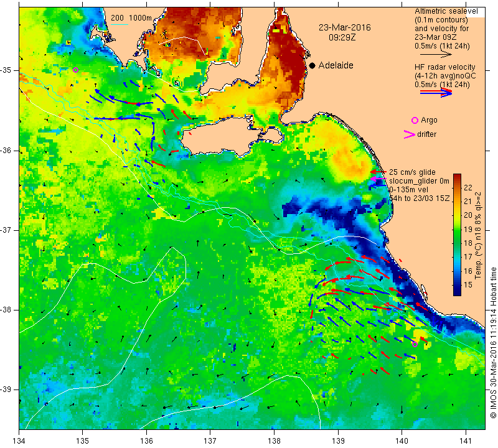Click the longitude tick label 134

tap(19, 441)
